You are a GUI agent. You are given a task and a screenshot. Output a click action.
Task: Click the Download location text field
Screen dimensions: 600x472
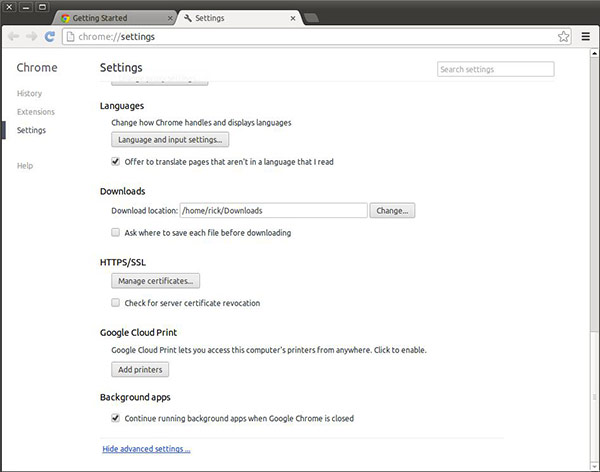(x=273, y=211)
